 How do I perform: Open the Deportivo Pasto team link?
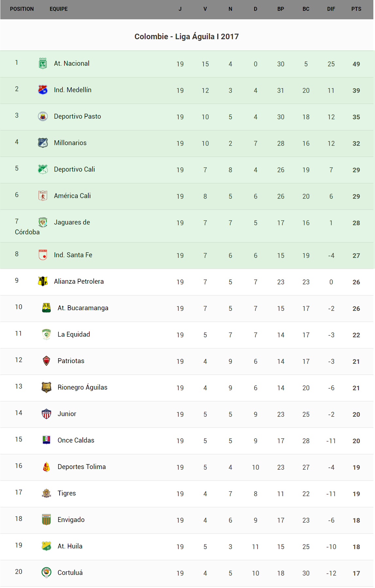(77, 117)
